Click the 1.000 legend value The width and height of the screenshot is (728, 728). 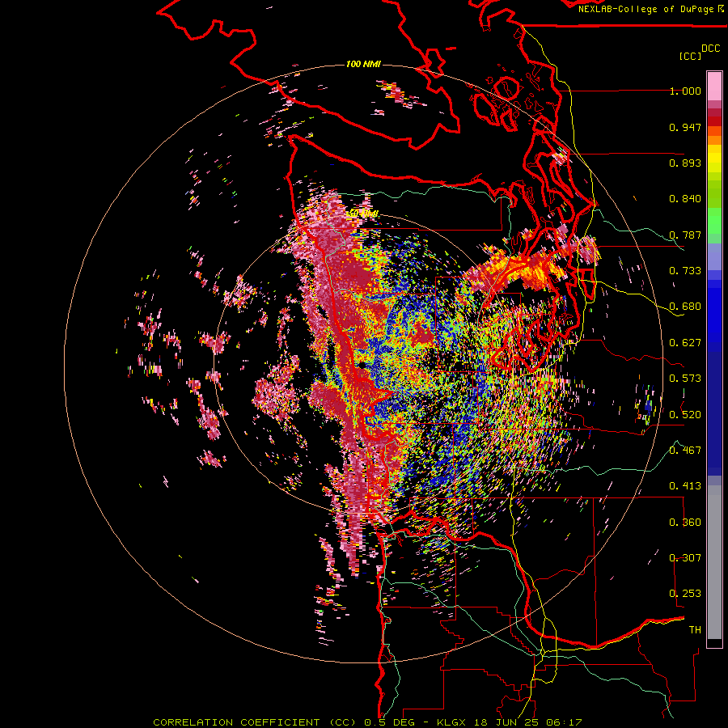[x=685, y=91]
